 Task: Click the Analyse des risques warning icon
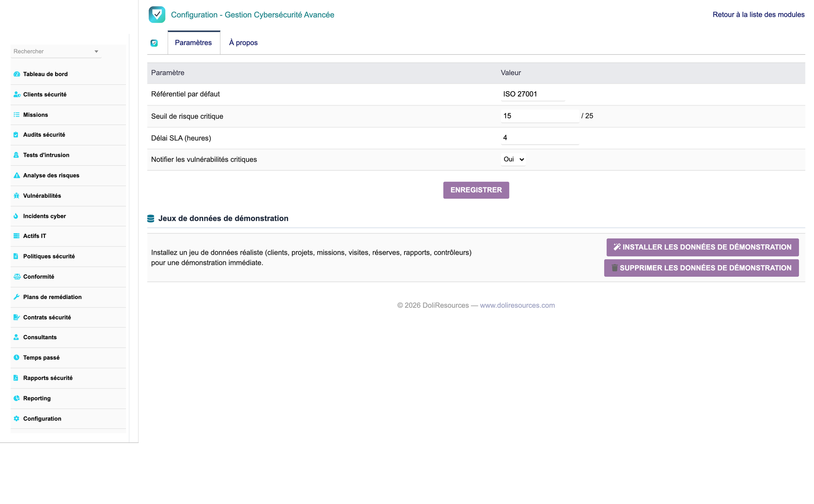[x=17, y=175]
